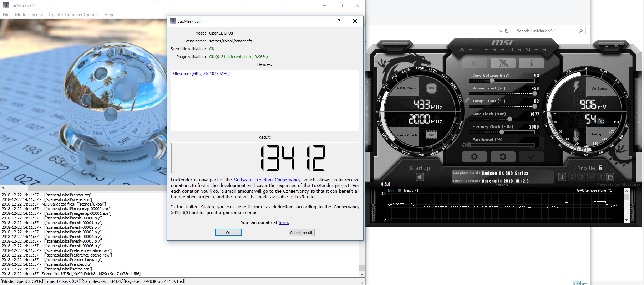Toggle Fan Speed Auto button

538,148
